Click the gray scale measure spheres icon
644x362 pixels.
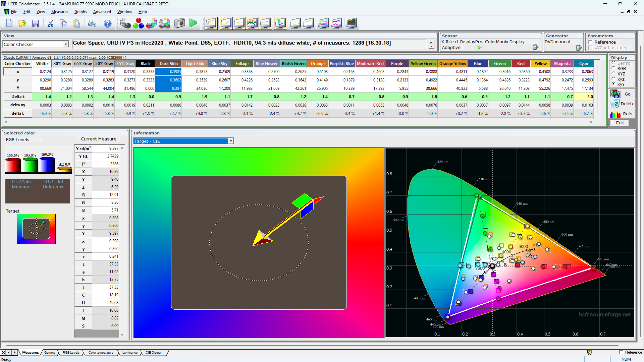[125, 23]
